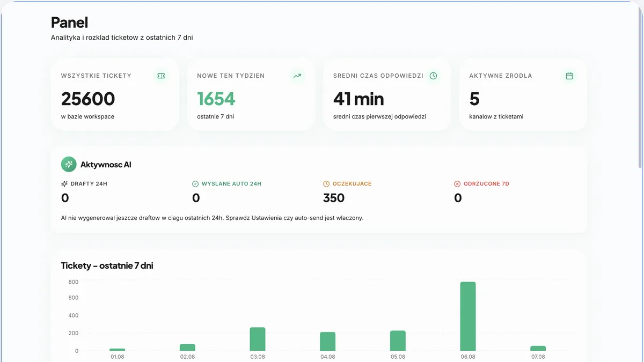The height and width of the screenshot is (362, 644).
Task: Open the 350 Oczekujace count
Action: [x=334, y=198]
